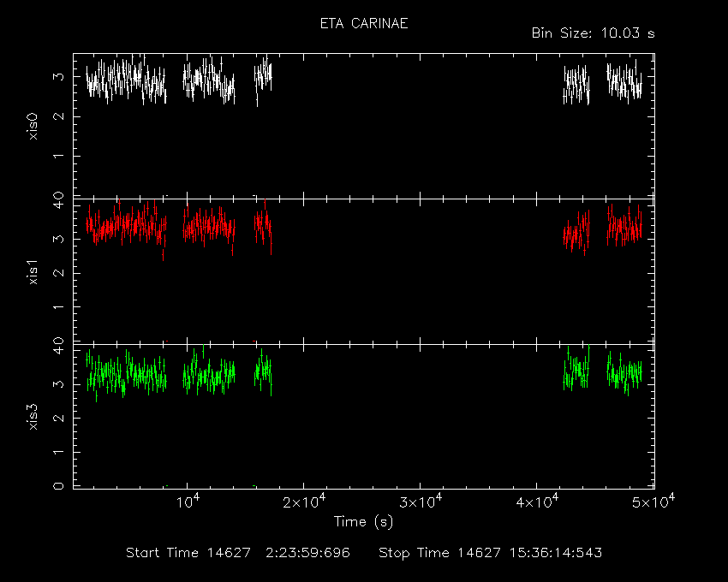Click the Time (s) axis label
Viewport: 728px width, 582px height.
[363, 522]
